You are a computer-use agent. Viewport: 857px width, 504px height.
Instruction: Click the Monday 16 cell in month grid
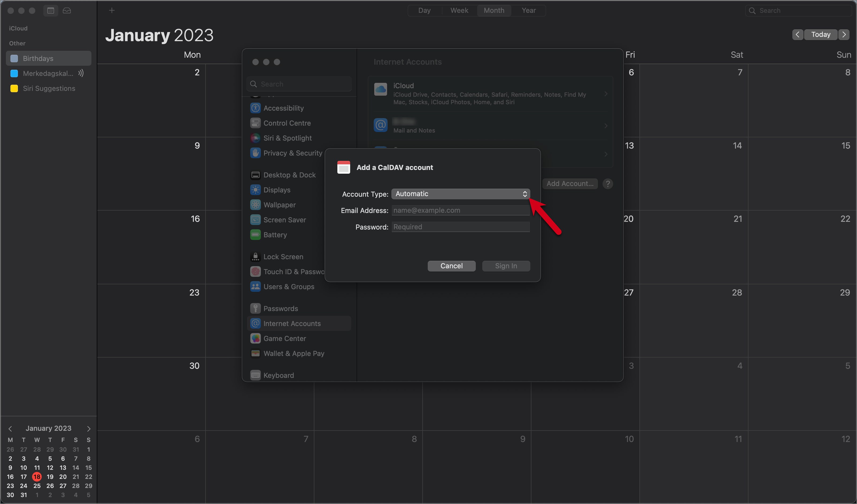pyautogui.click(x=151, y=247)
